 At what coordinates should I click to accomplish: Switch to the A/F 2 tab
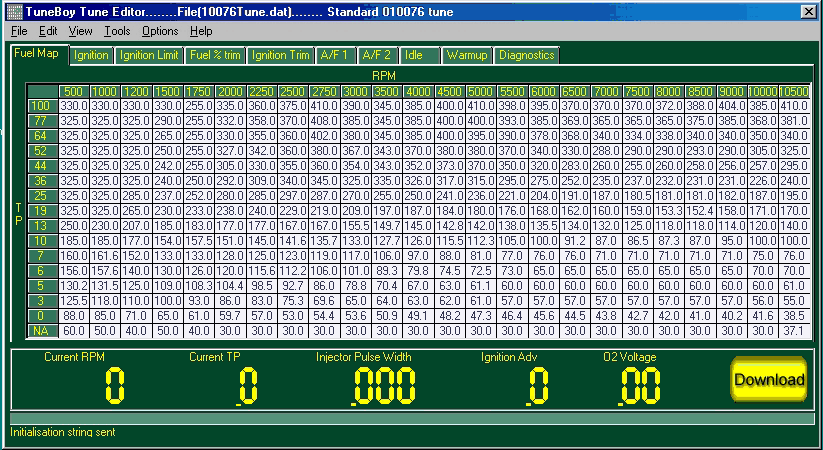pyautogui.click(x=377, y=55)
